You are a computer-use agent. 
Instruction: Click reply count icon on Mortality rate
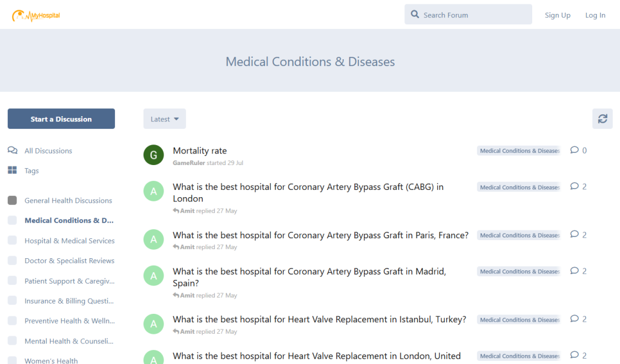click(575, 151)
